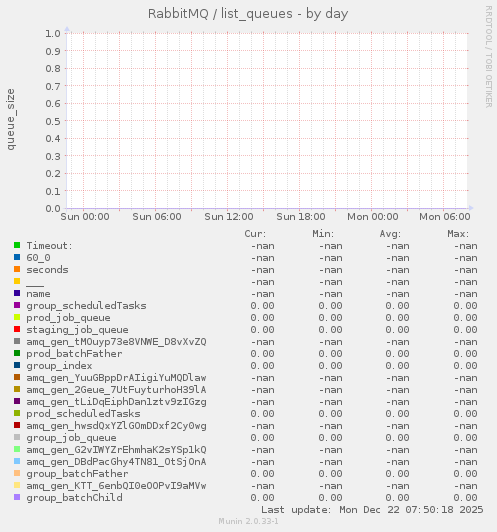Click the prod_scheduledTasks legend label
Image resolution: width=497 pixels, height=532 pixels.
pyautogui.click(x=83, y=414)
